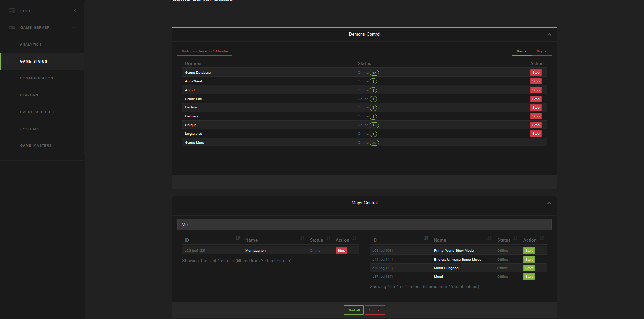Expand the HOST sidebar section chevron

tap(75, 11)
